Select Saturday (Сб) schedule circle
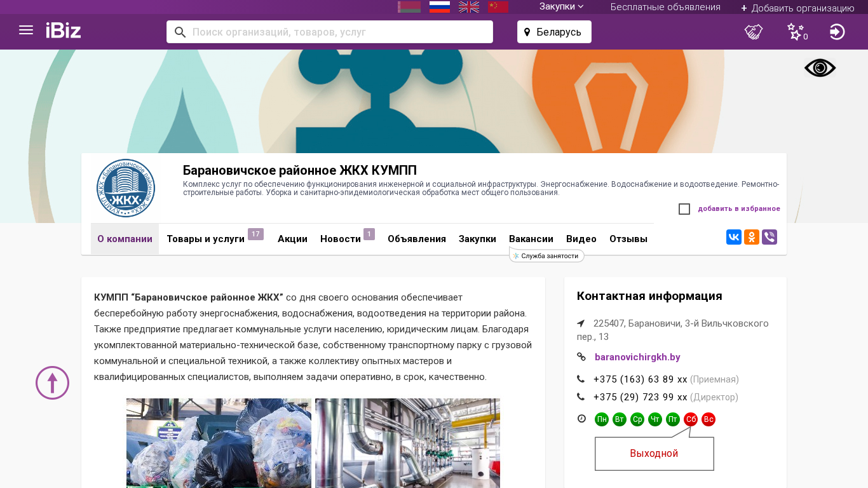The height and width of the screenshot is (488, 868). pyautogui.click(x=691, y=419)
